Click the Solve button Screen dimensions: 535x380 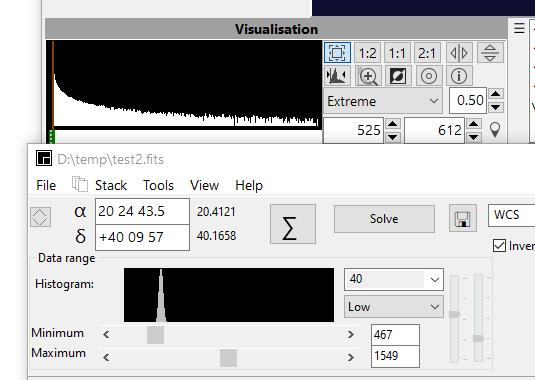pyautogui.click(x=384, y=219)
